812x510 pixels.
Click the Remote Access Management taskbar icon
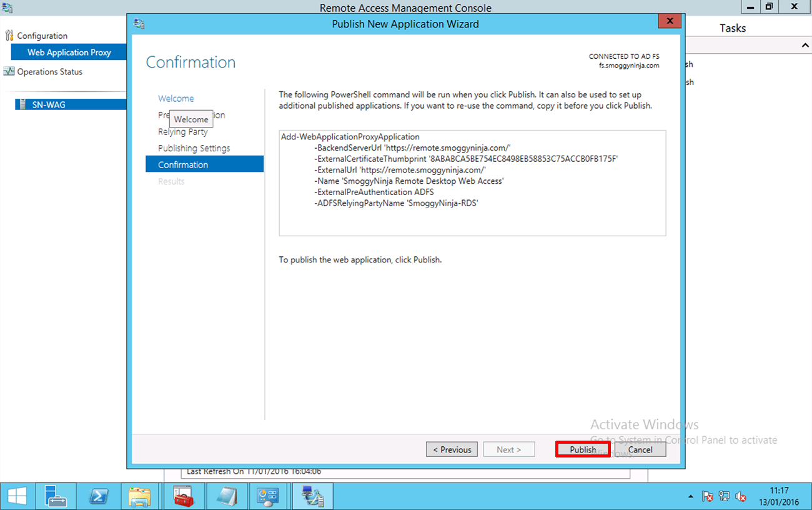[312, 496]
